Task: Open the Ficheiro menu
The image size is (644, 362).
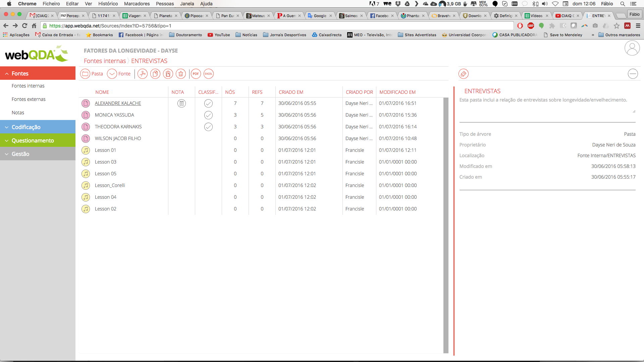Action: click(51, 4)
